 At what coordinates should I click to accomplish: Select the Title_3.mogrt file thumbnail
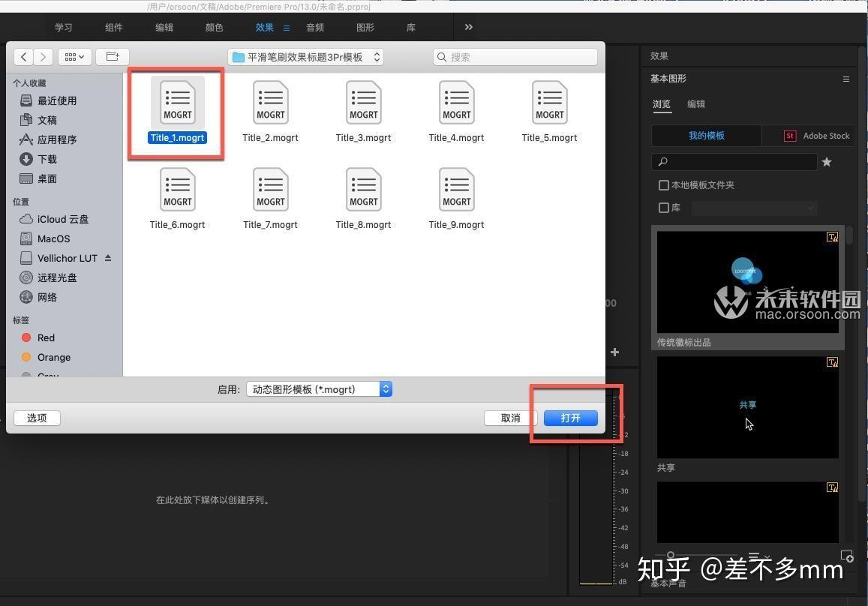click(x=363, y=103)
